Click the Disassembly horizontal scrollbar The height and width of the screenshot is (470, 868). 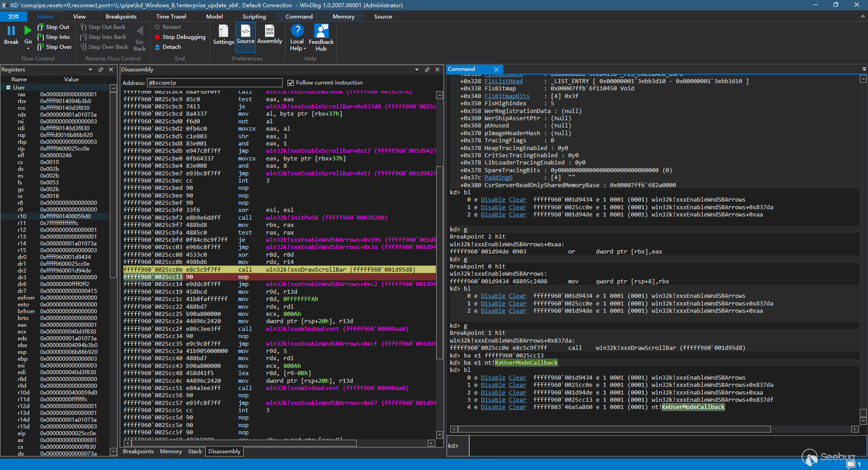point(244,443)
